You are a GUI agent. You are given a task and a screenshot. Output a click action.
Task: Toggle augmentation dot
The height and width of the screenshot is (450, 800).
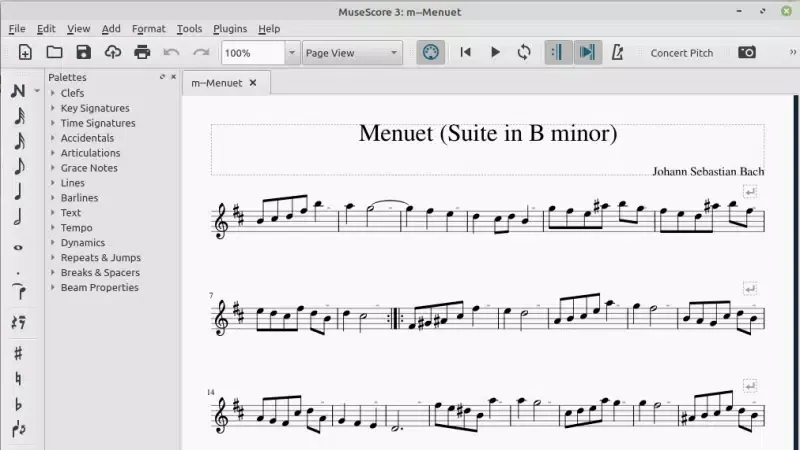[18, 273]
